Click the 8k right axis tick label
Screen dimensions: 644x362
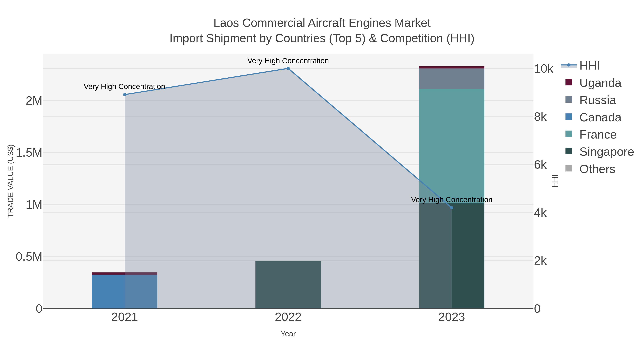click(540, 117)
